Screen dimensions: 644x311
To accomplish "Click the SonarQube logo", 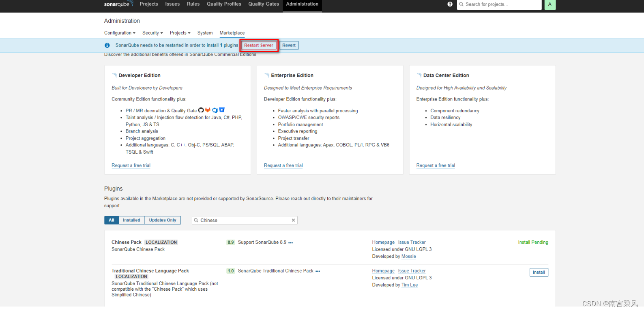I will point(118,4).
